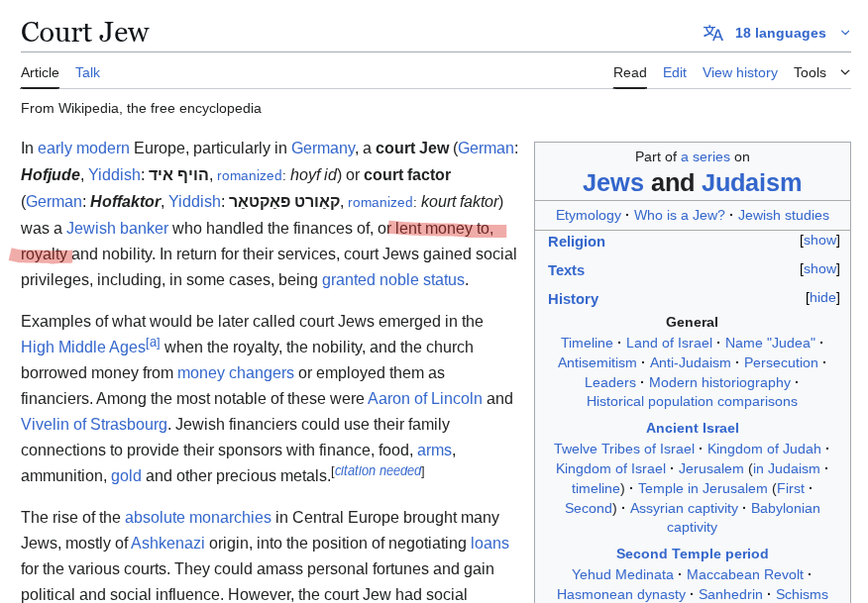Screen dimensions: 868x603
Task: Hide the History section in sidebar
Action: (x=822, y=298)
